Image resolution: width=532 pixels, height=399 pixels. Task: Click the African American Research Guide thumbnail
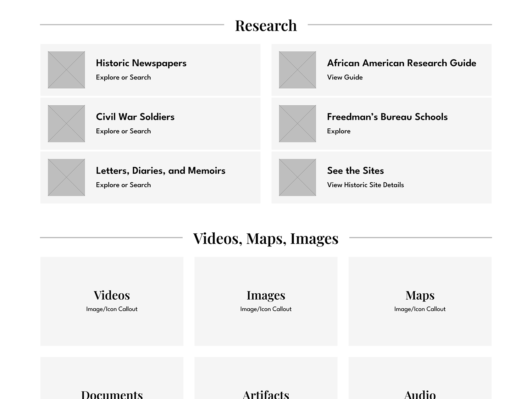297,70
